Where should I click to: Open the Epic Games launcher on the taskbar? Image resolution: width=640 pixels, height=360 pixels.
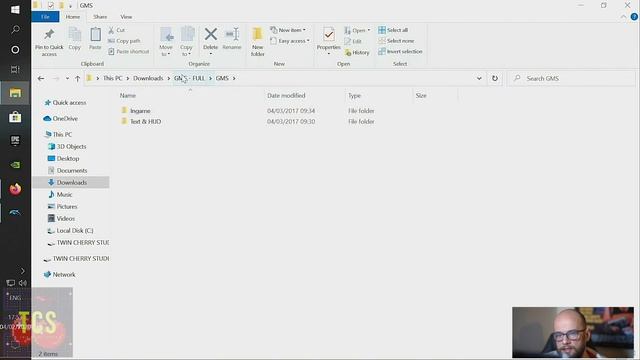point(15,141)
